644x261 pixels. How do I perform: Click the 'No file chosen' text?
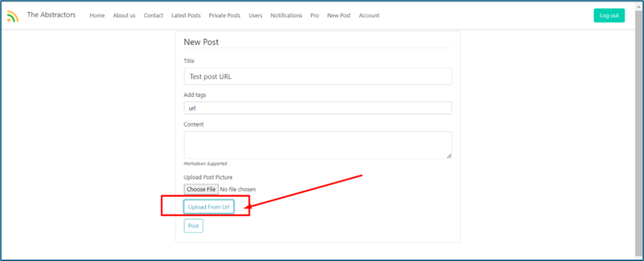click(x=238, y=189)
